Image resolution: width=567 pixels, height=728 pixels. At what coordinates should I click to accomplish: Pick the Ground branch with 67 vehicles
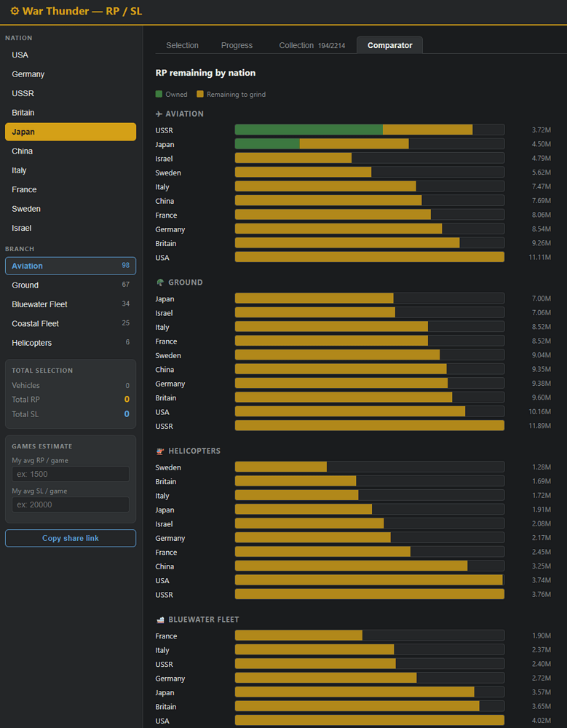[x=71, y=285]
